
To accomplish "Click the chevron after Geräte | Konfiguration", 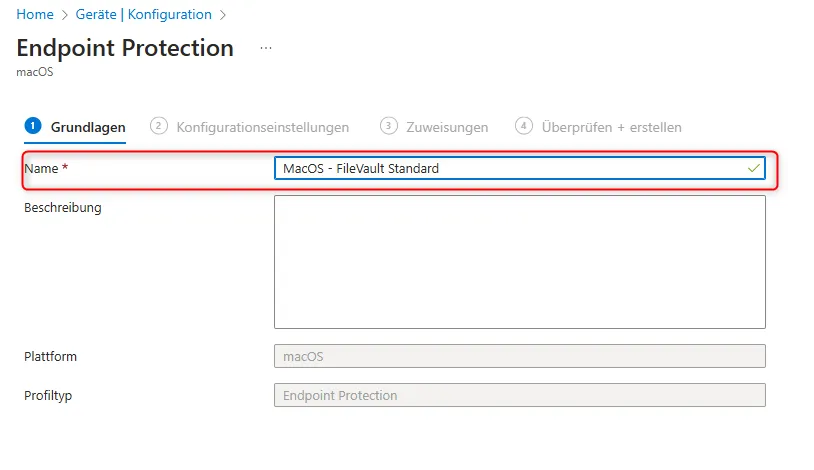I will click(223, 15).
